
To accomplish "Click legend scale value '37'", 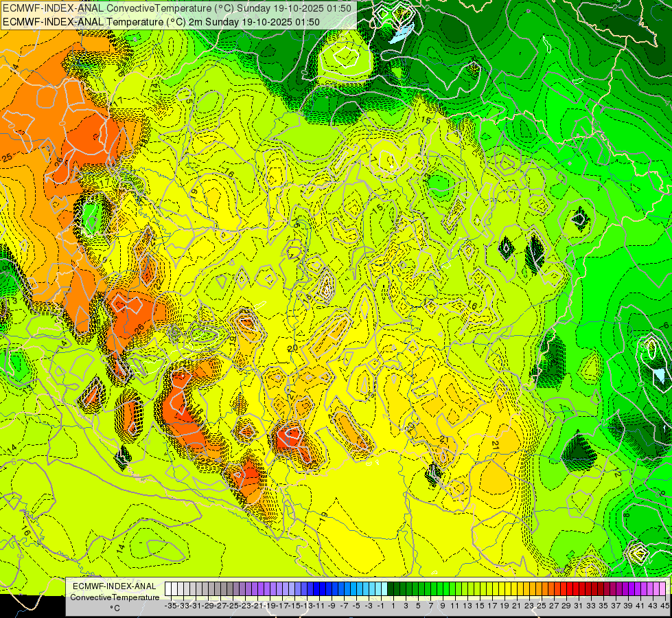I will pyautogui.click(x=616, y=606).
